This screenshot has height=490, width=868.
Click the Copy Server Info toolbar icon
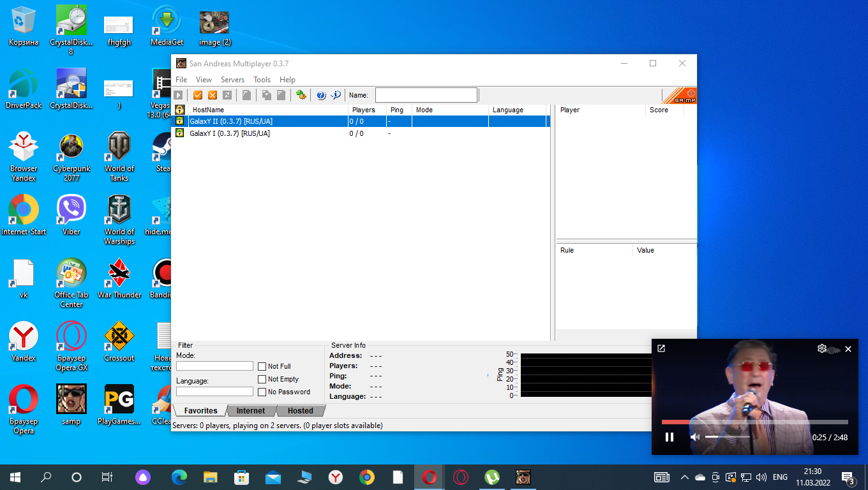[x=266, y=95]
